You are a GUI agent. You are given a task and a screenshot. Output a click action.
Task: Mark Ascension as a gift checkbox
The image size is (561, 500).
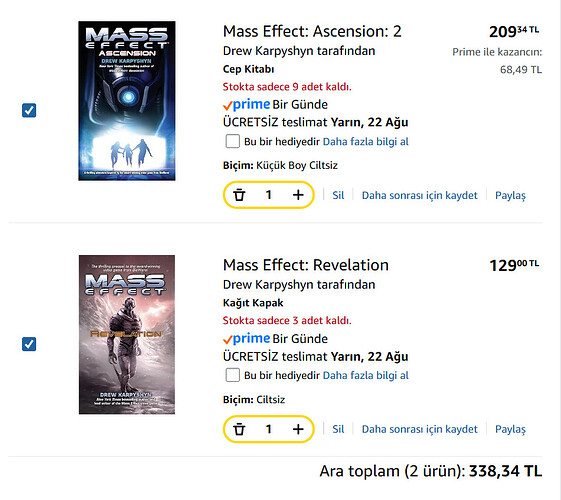pyautogui.click(x=233, y=141)
